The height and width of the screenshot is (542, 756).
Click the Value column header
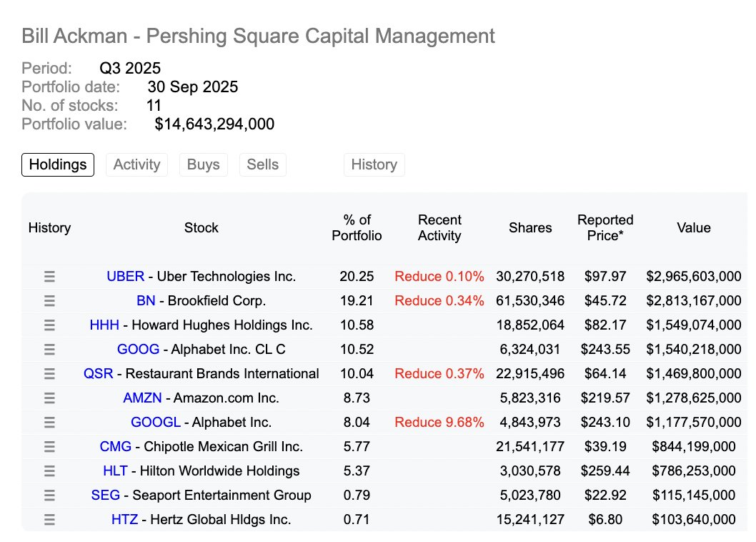693,227
